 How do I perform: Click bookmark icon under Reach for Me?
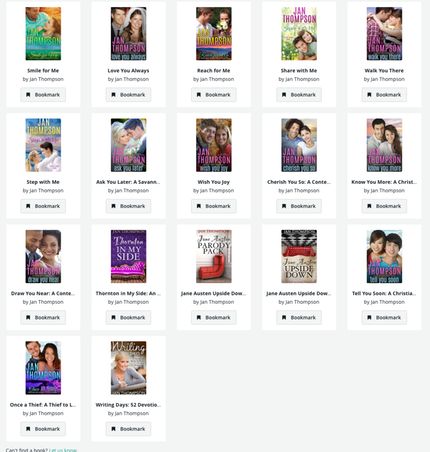point(199,95)
